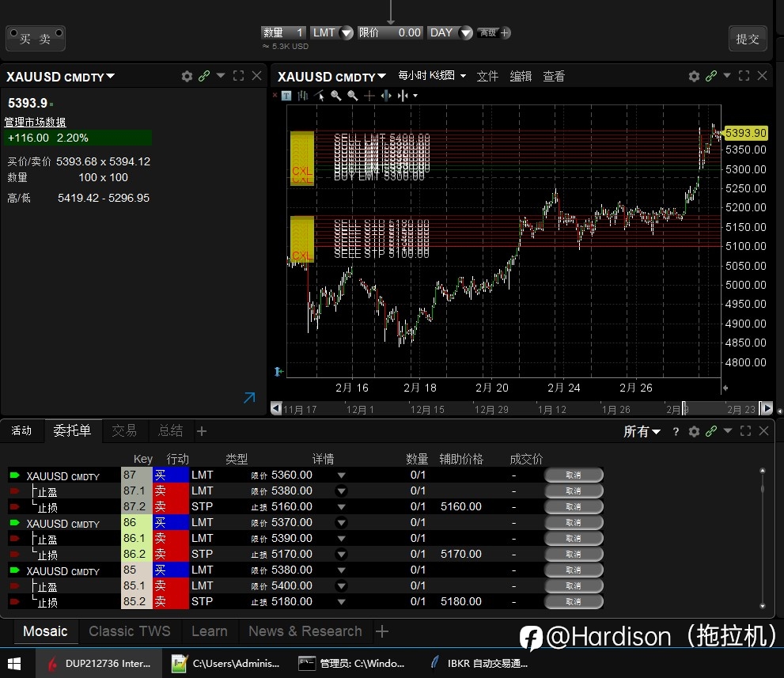Click the first magnifier zoom icon
Screen dimensions: 784x678
click(336, 96)
